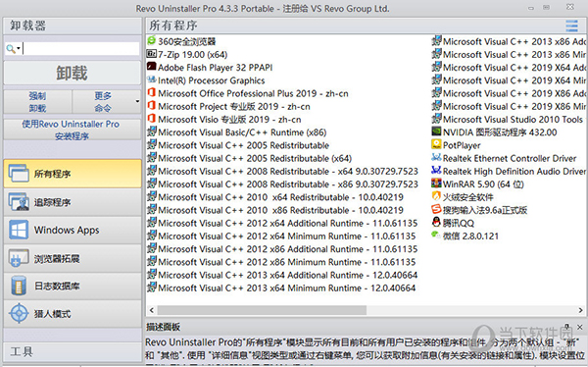Click the 火绒安全软件 shield icon
Screen dimensions: 588x367
point(436,196)
